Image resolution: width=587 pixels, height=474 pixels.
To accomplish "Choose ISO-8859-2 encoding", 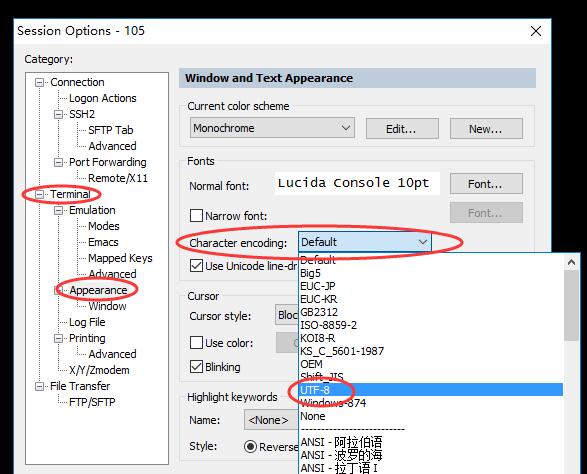I will click(x=431, y=325).
